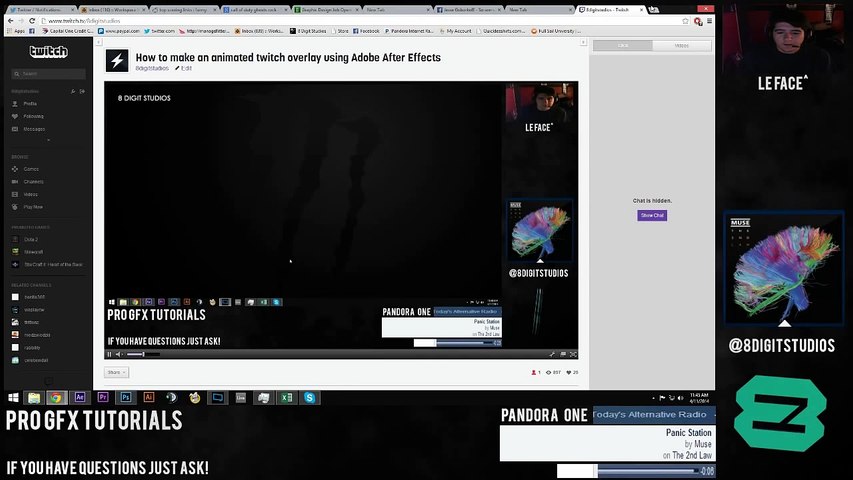Viewport: 853px width, 480px height.
Task: Switch to the Facebook browser tab
Action: (468, 10)
